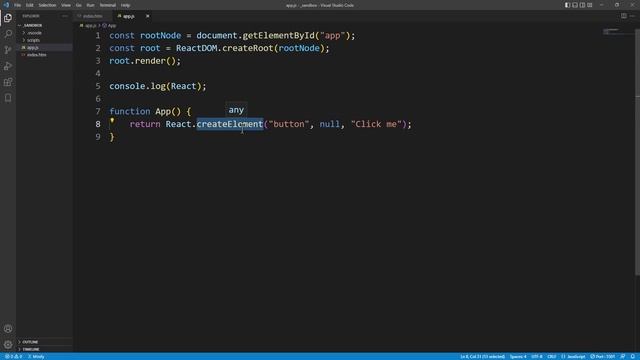Viewport: 640px width, 360px height.
Task: Open the Accounts menu icon
Action: 8,329
